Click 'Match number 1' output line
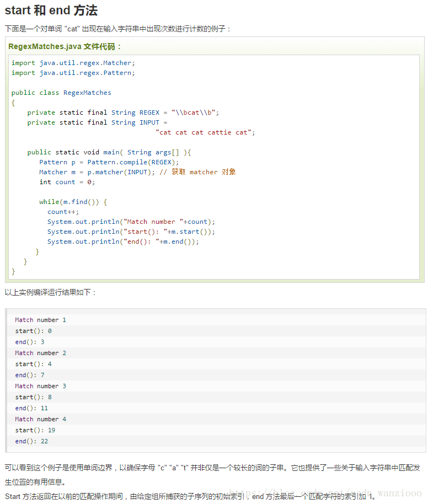Image resolution: width=428 pixels, height=504 pixels. pos(40,320)
